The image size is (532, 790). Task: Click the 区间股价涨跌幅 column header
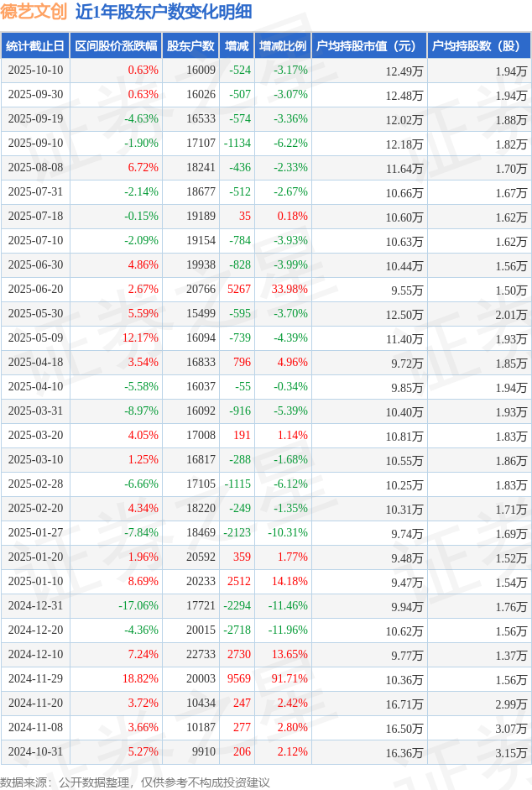click(115, 46)
